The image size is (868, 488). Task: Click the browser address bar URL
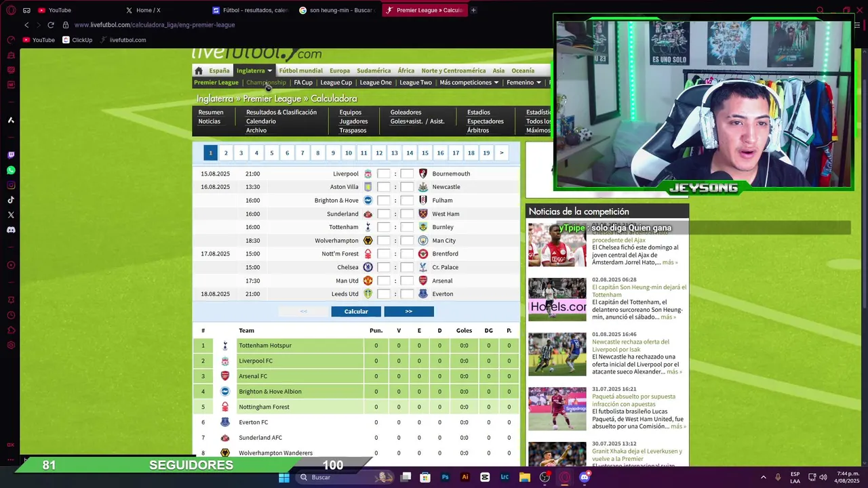tap(155, 25)
